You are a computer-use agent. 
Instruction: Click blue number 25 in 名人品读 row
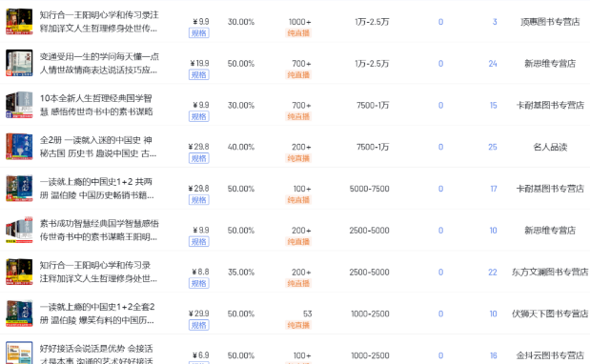493,147
